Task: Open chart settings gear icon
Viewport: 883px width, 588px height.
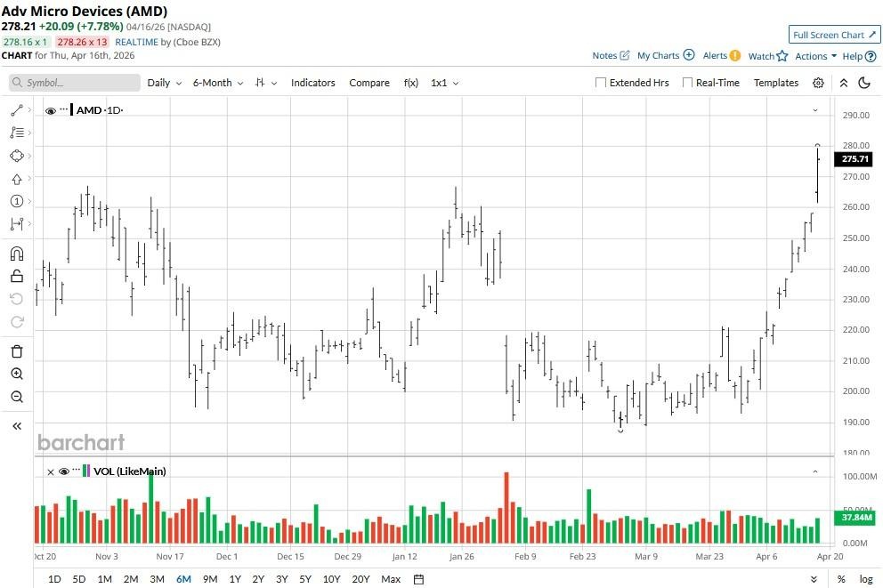Action: point(818,83)
